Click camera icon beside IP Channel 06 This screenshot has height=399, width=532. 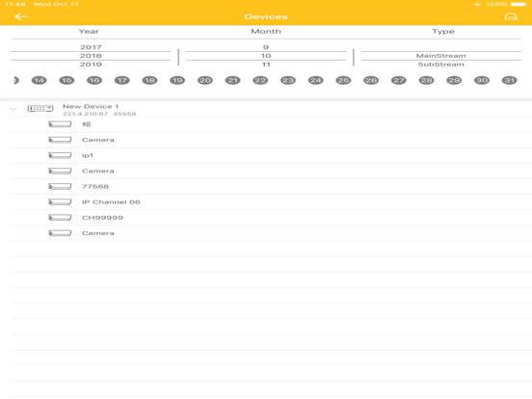pos(60,202)
